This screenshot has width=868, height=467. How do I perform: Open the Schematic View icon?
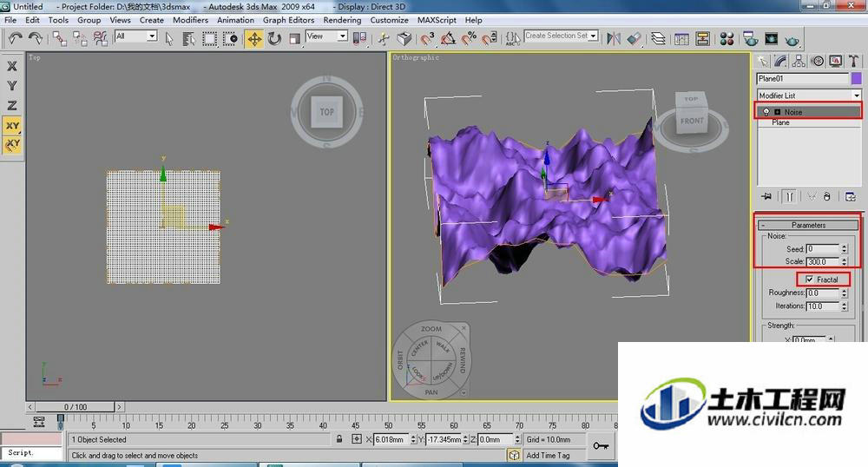[703, 38]
